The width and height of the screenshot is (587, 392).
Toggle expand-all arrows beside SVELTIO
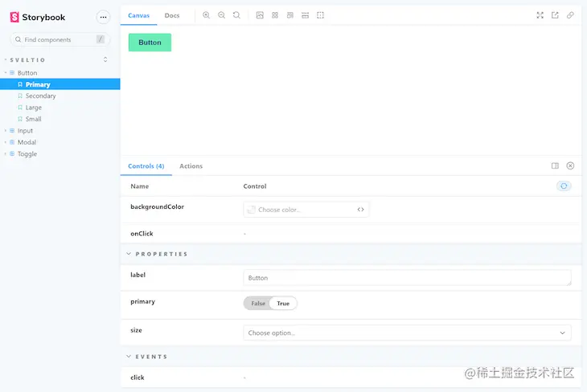(105, 59)
